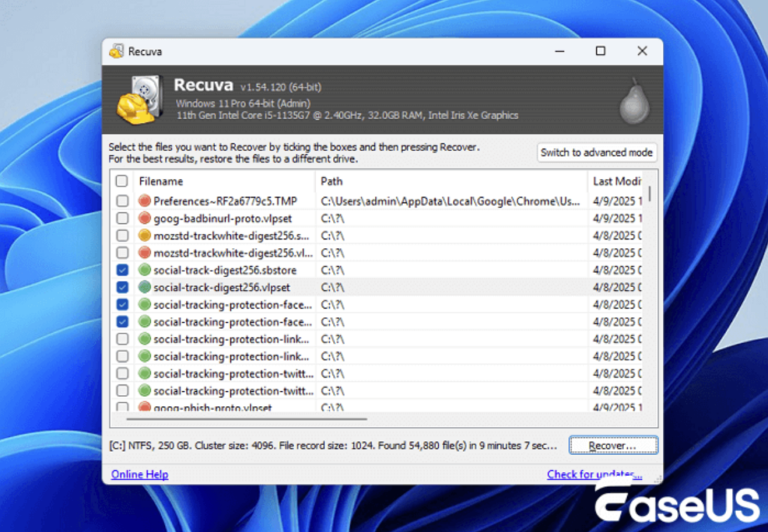Check the goog-badbinurl-proto.vlpset checkbox
The image size is (768, 532).
pyautogui.click(x=121, y=218)
